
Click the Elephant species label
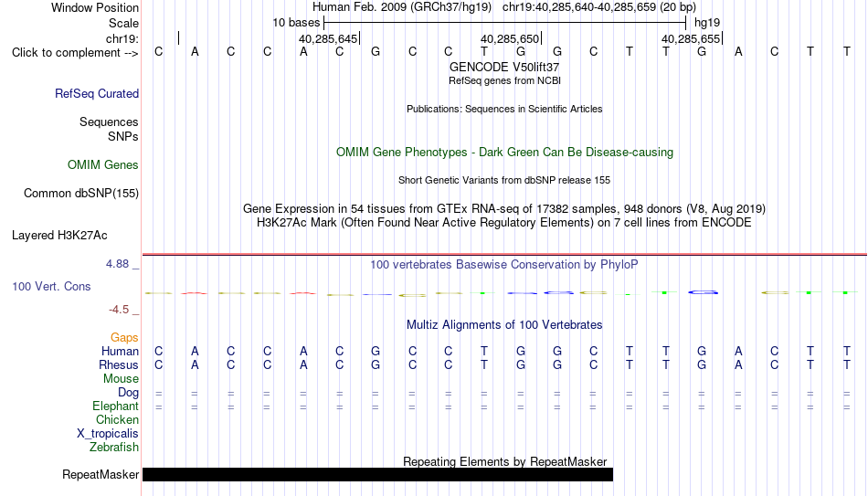click(116, 406)
